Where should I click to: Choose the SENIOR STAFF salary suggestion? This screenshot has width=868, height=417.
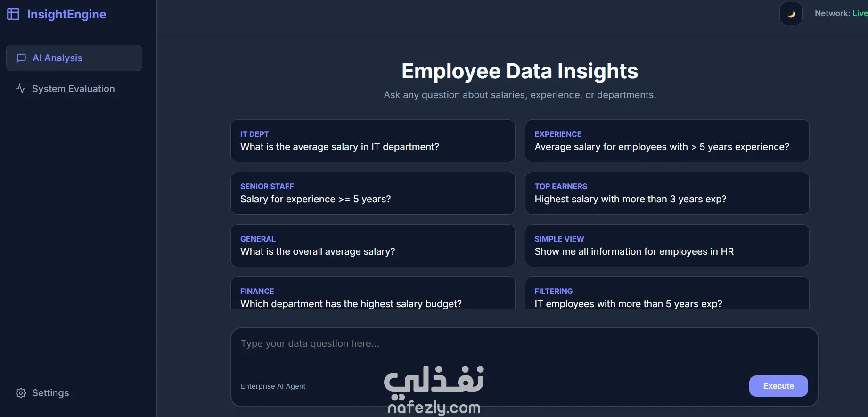tap(372, 193)
